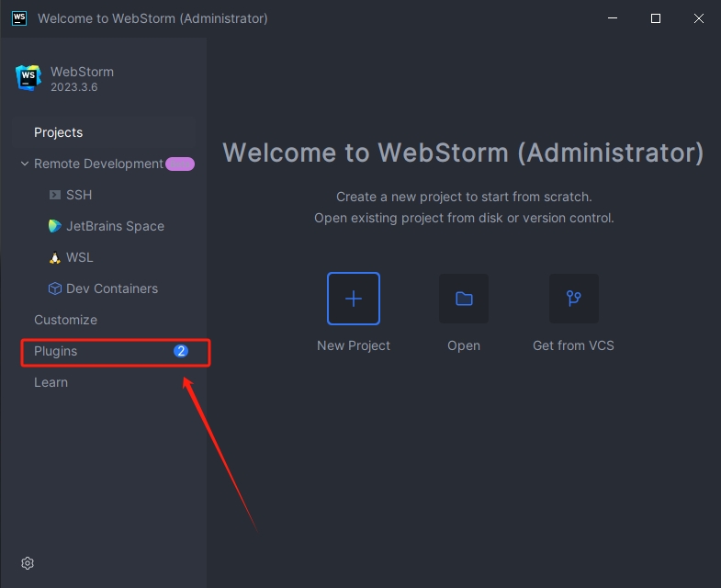Maximize the WebStorm welcome window
Viewport: 721px width, 588px height.
656,17
